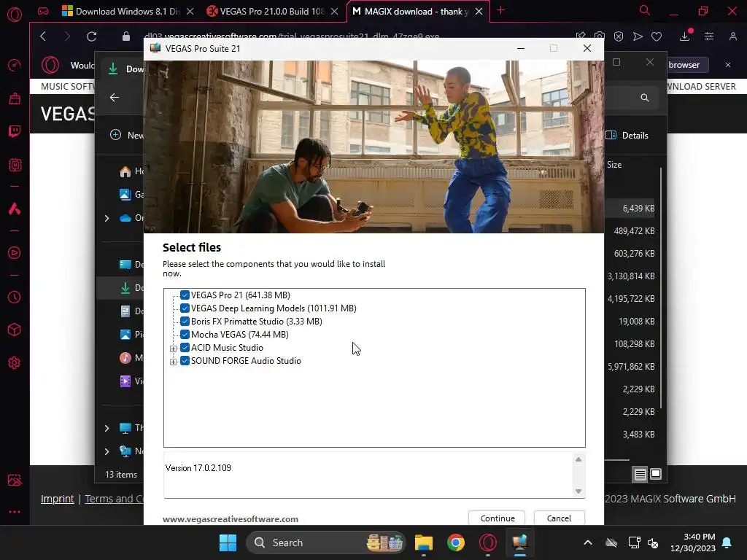The height and width of the screenshot is (560, 747).
Task: Click the description box scroll-up arrow
Action: click(578, 459)
